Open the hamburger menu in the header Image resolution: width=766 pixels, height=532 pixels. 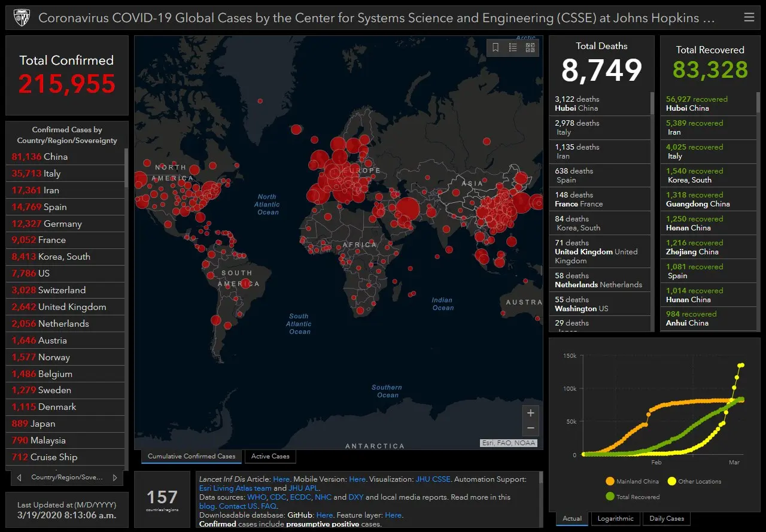point(749,17)
